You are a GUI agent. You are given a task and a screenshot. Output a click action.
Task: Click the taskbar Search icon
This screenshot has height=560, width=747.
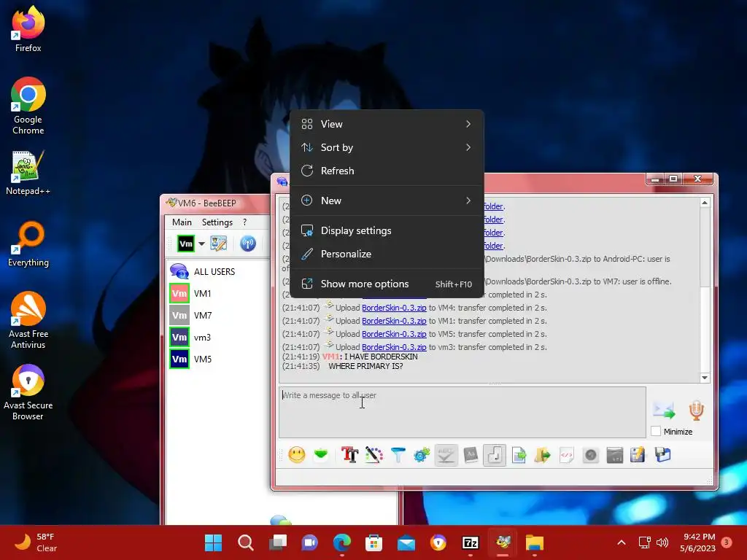coord(245,542)
